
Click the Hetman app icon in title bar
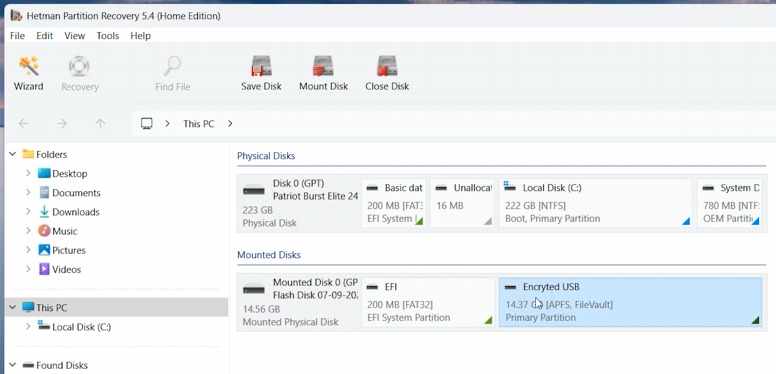point(16,16)
